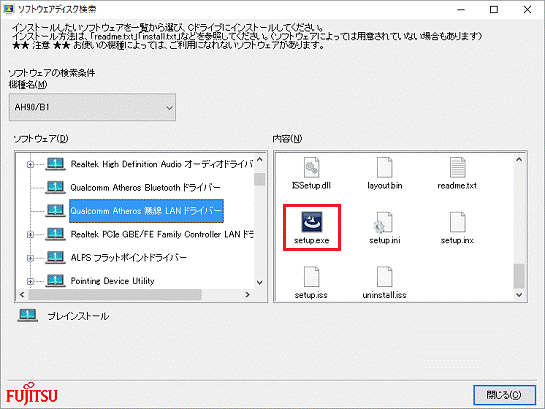Viewport: 545px width, 409px height.
Task: Click the ソフトウェア(D) list label
Action: pos(41,139)
